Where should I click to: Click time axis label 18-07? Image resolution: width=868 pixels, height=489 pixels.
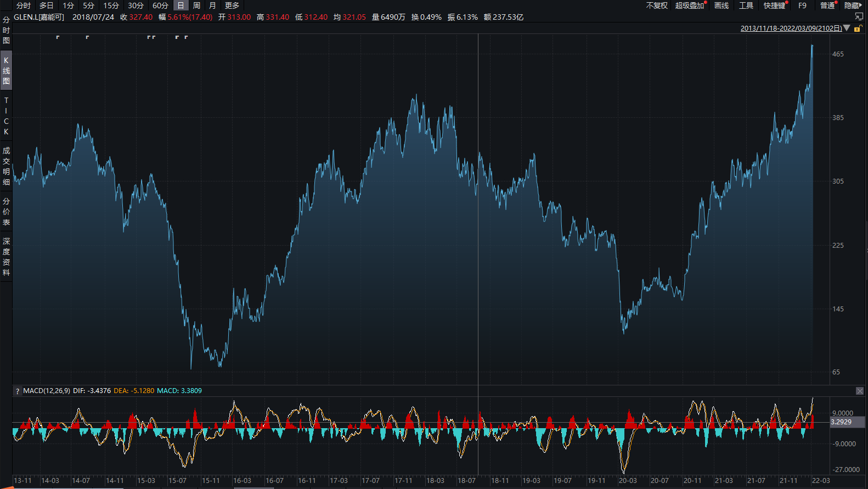pyautogui.click(x=467, y=481)
